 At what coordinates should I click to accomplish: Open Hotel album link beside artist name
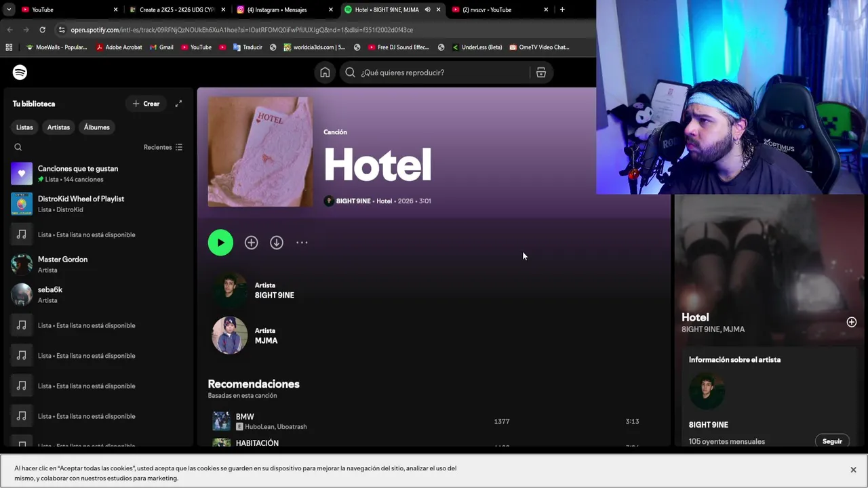(384, 201)
